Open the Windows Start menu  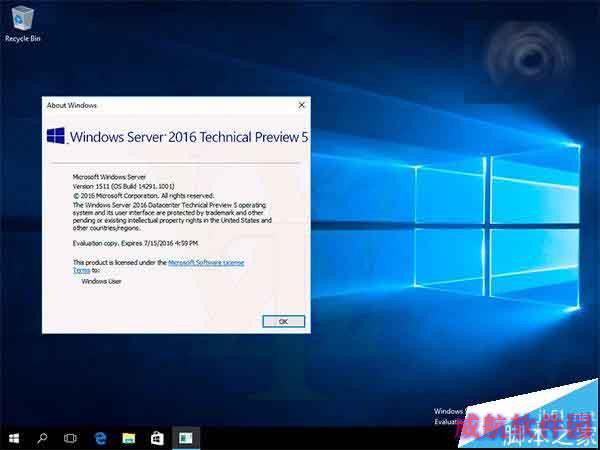click(x=14, y=438)
